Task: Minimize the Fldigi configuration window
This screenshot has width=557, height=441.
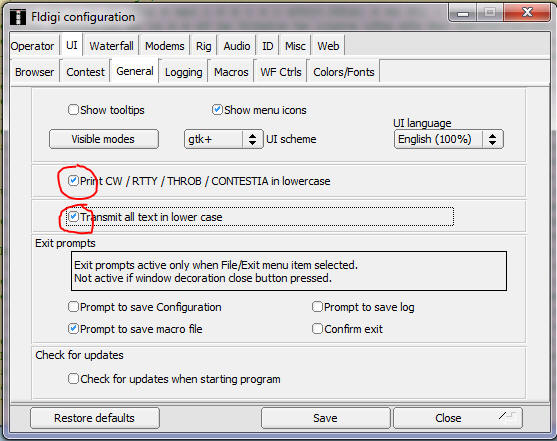Action: [463, 13]
